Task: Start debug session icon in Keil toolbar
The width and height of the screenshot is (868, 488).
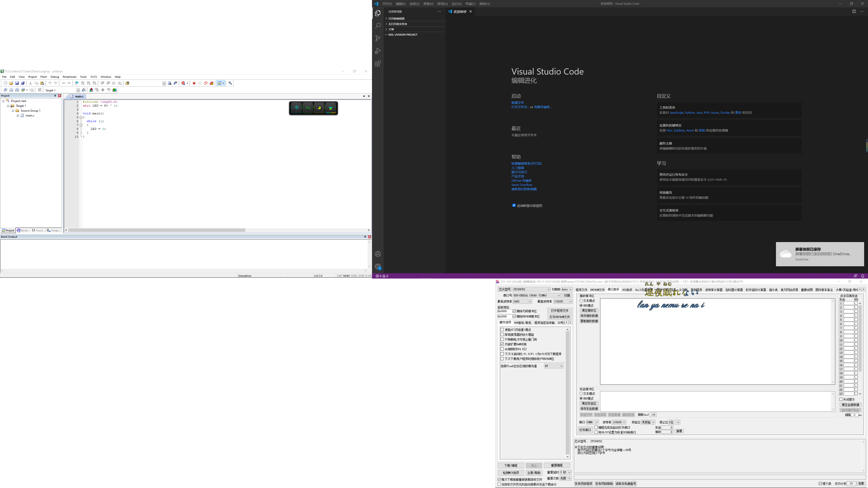Action: (x=184, y=83)
